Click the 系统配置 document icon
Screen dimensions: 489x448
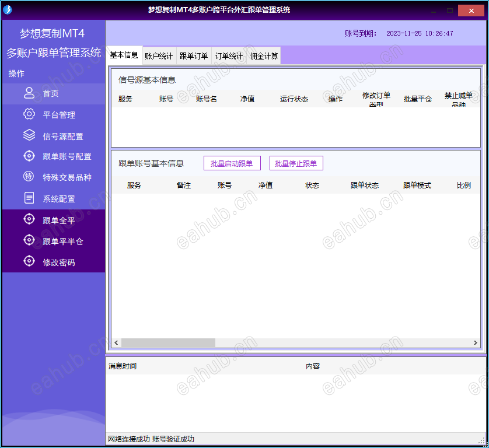[x=29, y=198]
